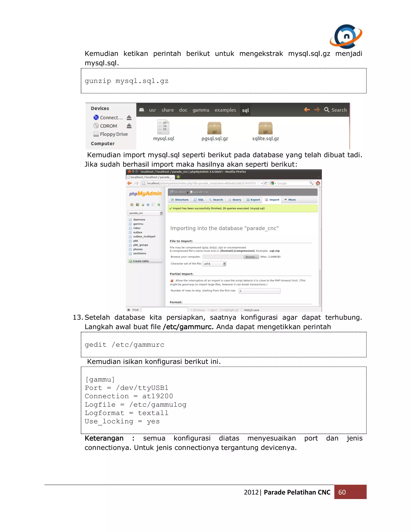Open the gammu table
The width and height of the screenshot is (411, 532).
coord(138,224)
